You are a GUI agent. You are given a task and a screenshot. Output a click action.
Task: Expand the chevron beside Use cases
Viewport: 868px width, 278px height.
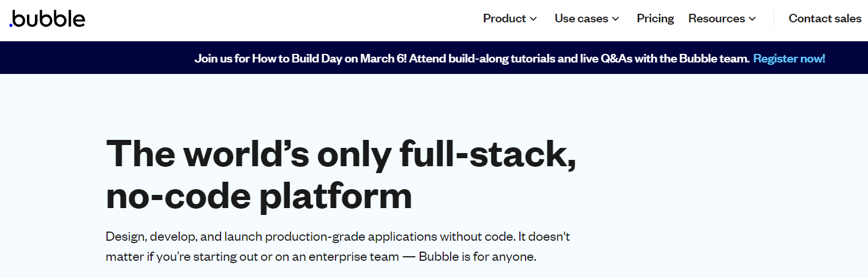pyautogui.click(x=616, y=19)
